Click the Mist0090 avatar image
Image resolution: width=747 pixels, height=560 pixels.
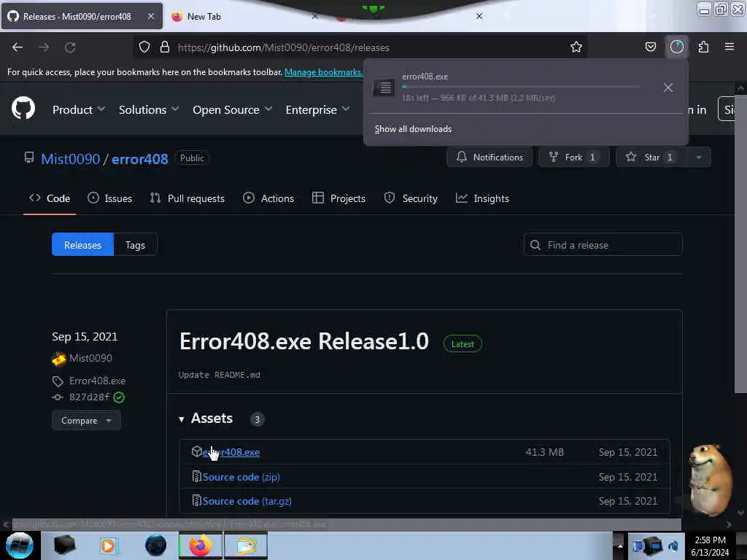click(58, 359)
